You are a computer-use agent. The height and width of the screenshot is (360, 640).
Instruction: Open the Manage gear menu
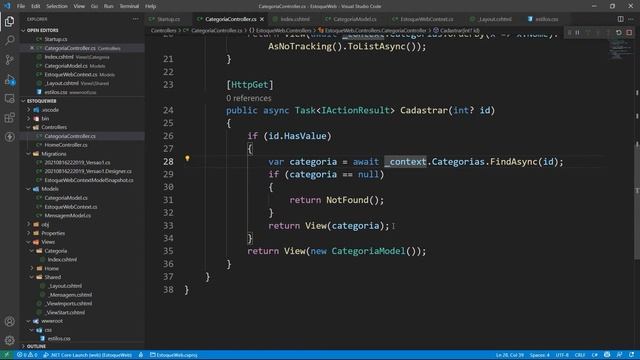coord(9,340)
